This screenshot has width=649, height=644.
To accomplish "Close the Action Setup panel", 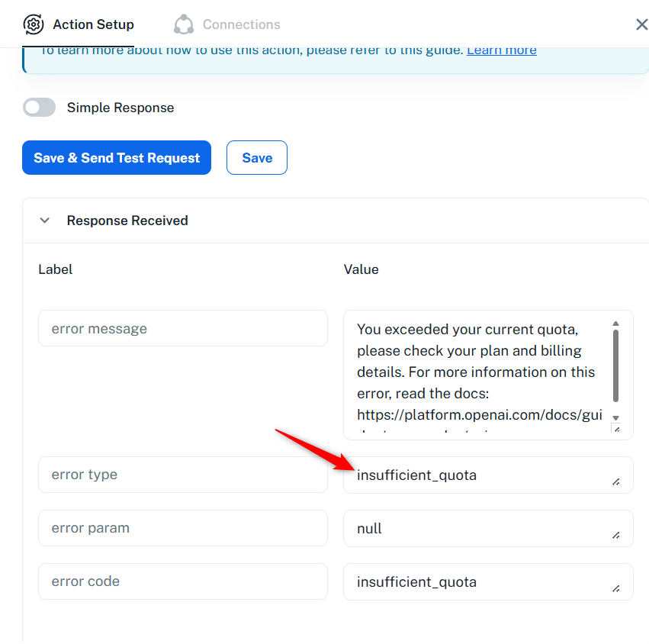I will pos(641,24).
